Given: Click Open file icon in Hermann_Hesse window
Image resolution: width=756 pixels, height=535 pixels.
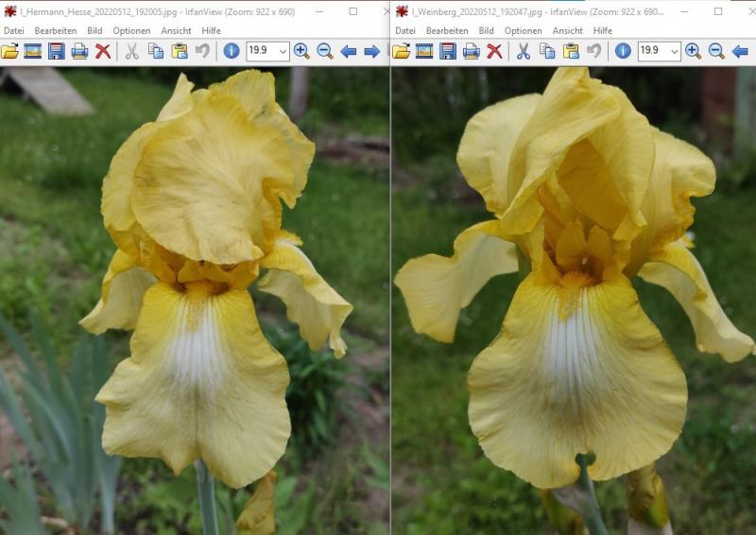Looking at the screenshot, I should [x=10, y=51].
